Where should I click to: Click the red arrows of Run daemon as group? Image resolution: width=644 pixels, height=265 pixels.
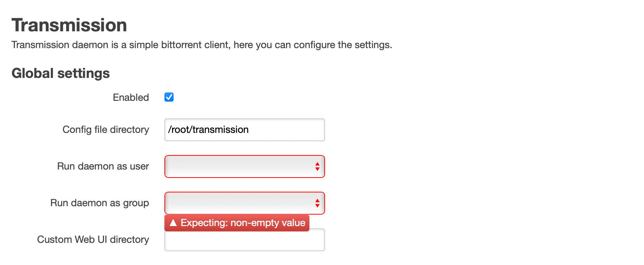click(317, 203)
